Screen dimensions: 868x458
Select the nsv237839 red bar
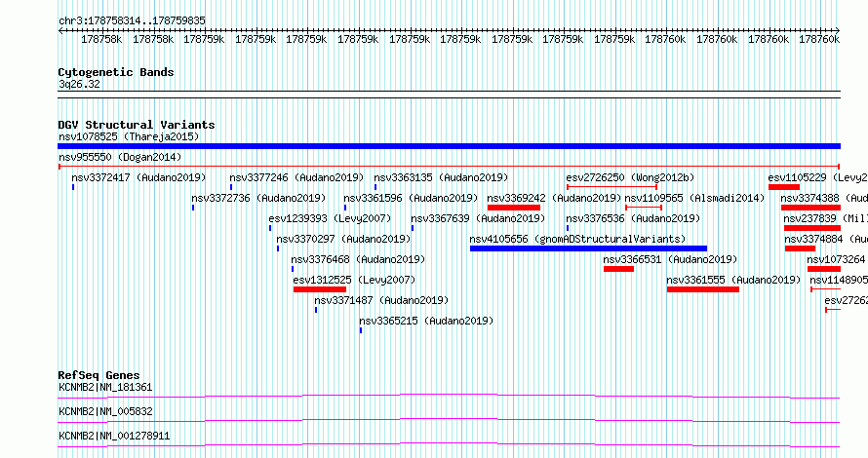812,228
